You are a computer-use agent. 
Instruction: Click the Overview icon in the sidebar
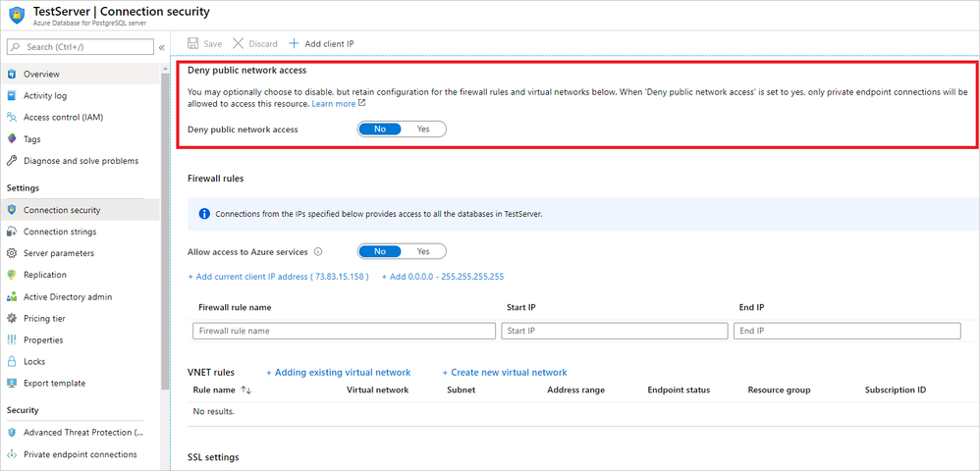click(11, 75)
